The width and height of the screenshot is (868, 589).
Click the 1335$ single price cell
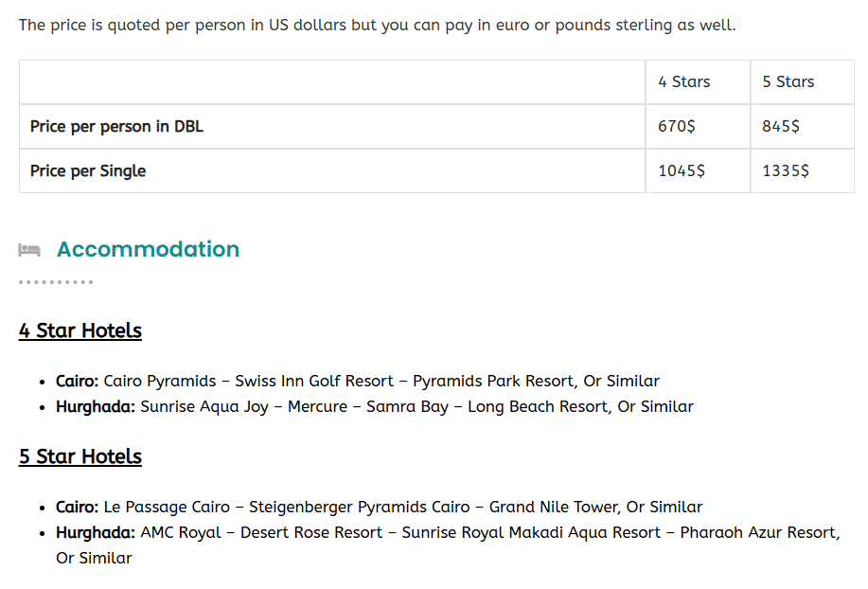(x=786, y=171)
